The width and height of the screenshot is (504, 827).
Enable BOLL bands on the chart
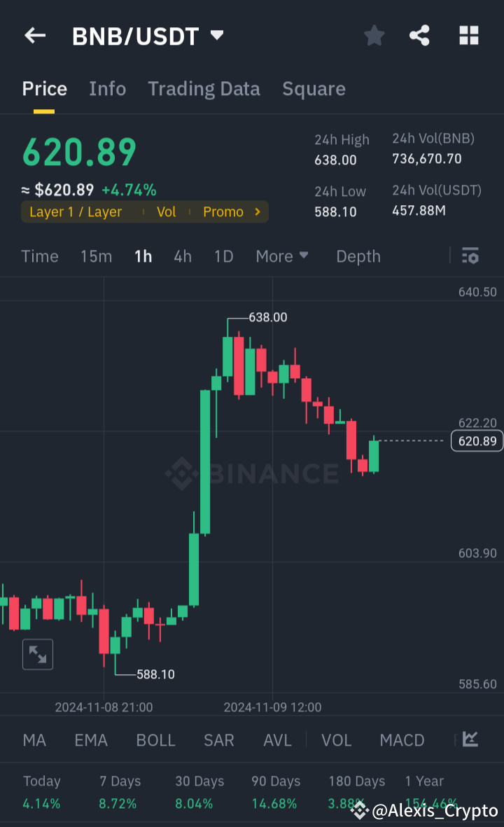pos(155,740)
